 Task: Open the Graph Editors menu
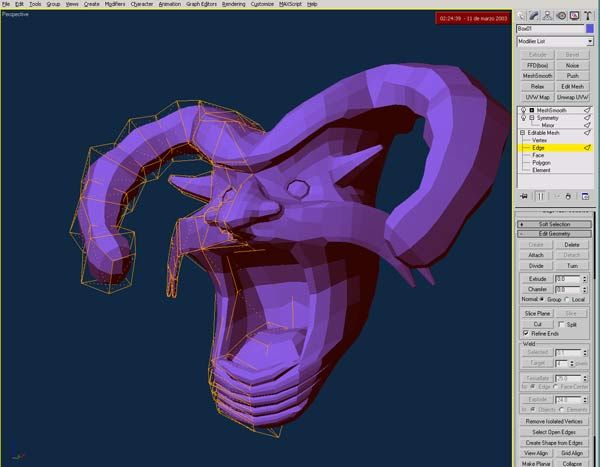[201, 4]
